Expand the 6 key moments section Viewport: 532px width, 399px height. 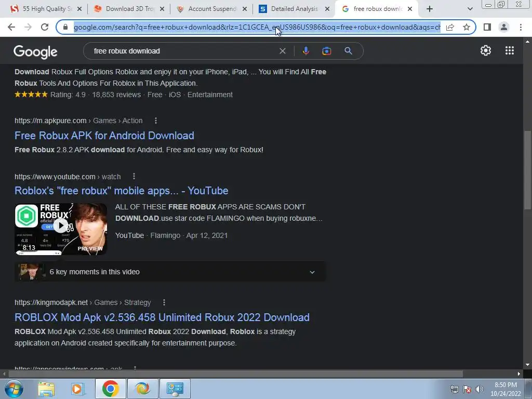pyautogui.click(x=312, y=272)
